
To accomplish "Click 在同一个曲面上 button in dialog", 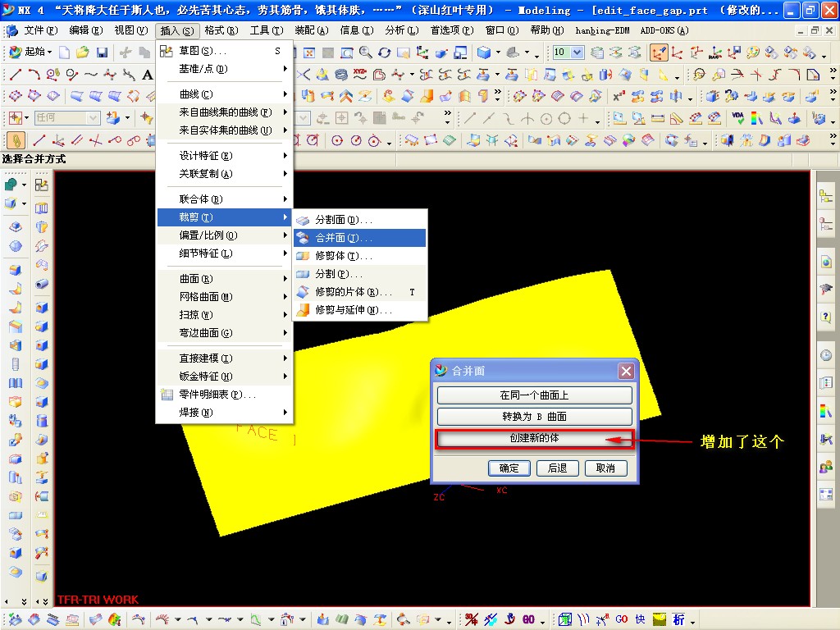I will click(534, 395).
